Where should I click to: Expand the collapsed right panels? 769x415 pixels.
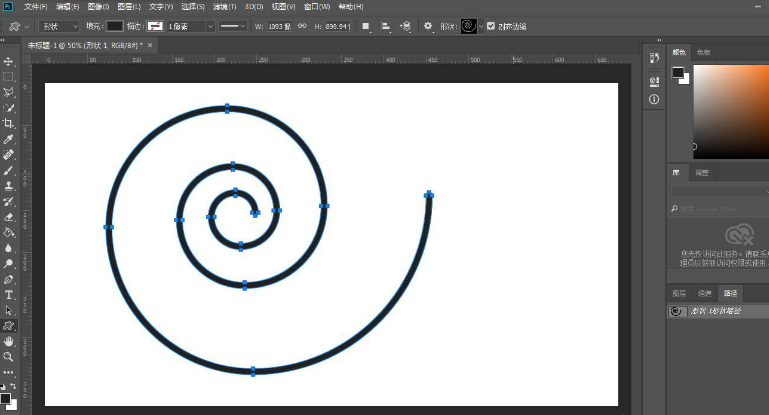(x=659, y=40)
